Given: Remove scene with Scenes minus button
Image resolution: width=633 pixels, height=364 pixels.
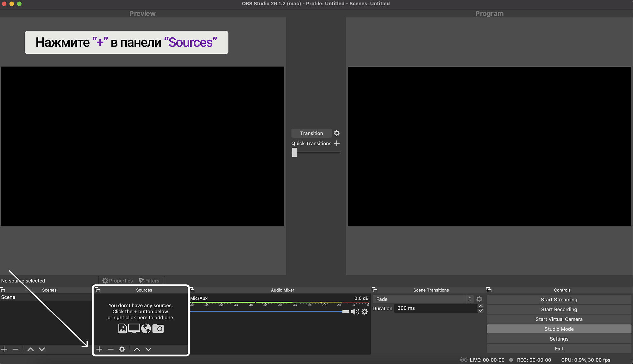Looking at the screenshot, I should point(16,349).
